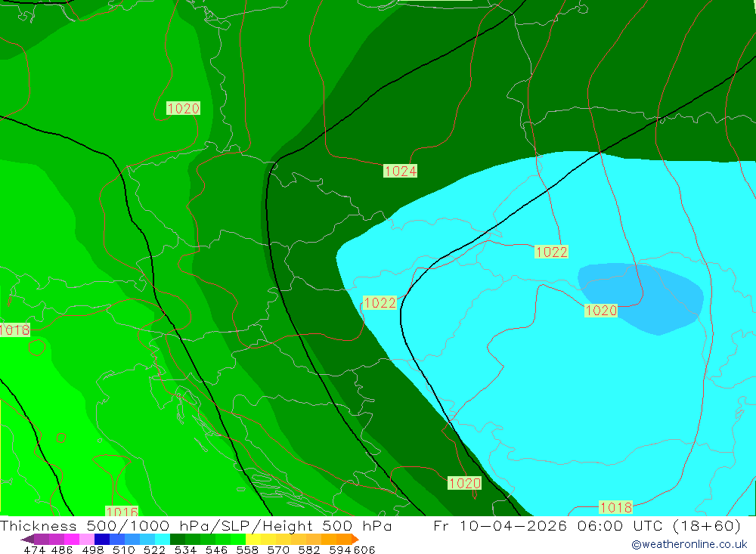Screen dimensions: 756x554
Task: Click the legend value 546
Action: [x=216, y=550]
